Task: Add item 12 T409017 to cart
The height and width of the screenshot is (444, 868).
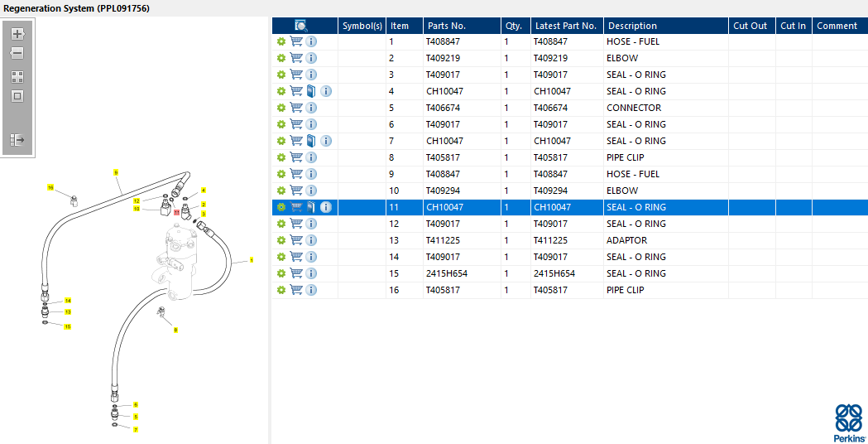Action: point(296,224)
